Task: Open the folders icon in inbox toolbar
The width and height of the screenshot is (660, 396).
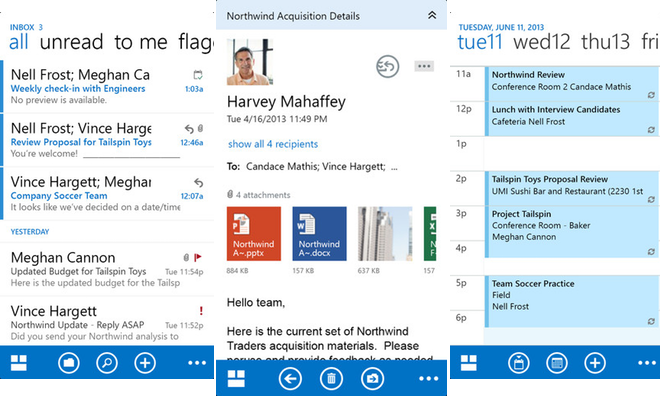Action: (69, 363)
